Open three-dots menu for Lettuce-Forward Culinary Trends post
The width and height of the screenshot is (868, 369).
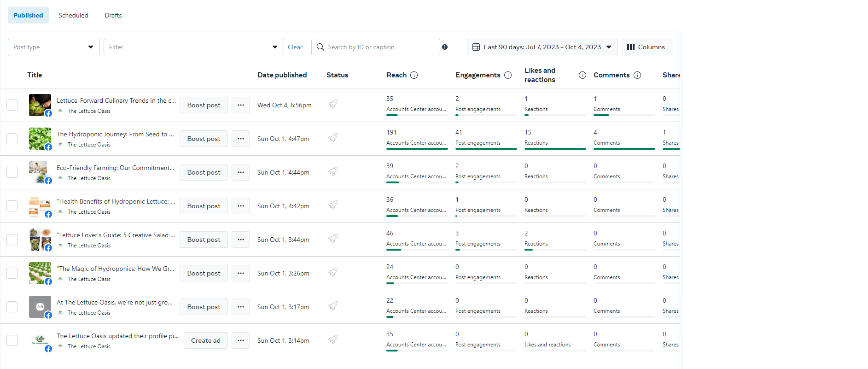pos(241,105)
